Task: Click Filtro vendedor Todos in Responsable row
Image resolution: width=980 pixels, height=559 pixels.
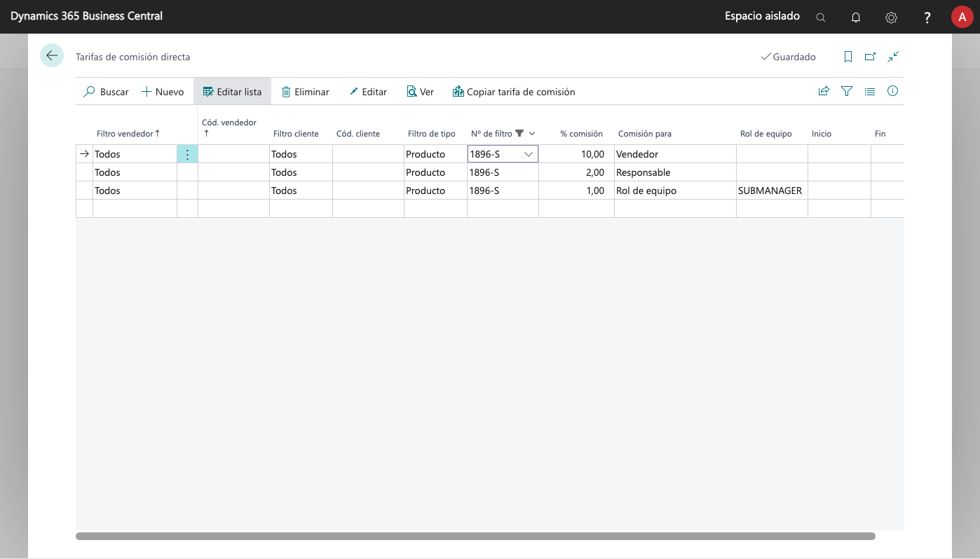Action: pyautogui.click(x=135, y=172)
